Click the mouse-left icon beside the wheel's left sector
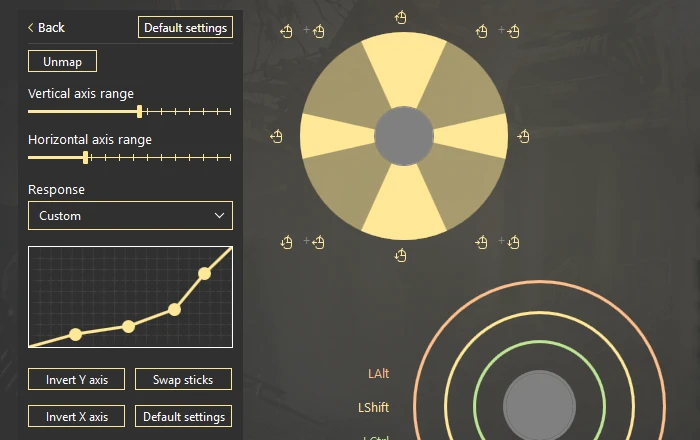Viewport: 700px width, 440px height. coord(276,136)
